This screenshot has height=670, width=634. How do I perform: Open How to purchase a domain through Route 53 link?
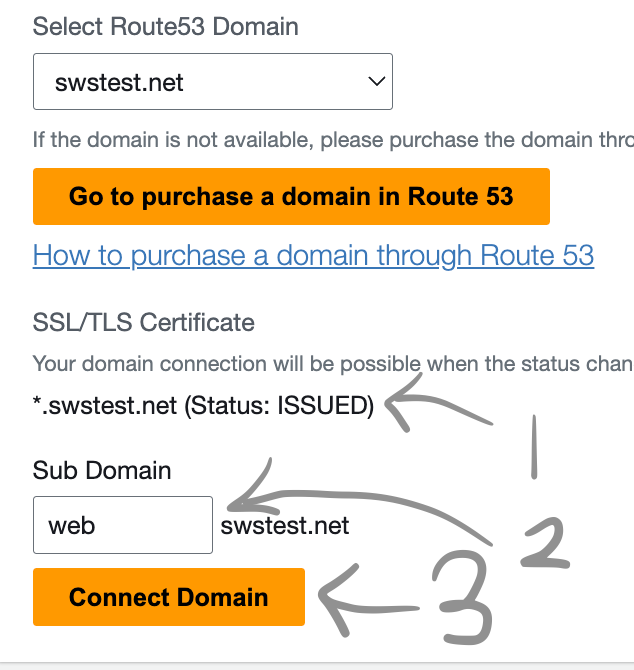pos(313,255)
